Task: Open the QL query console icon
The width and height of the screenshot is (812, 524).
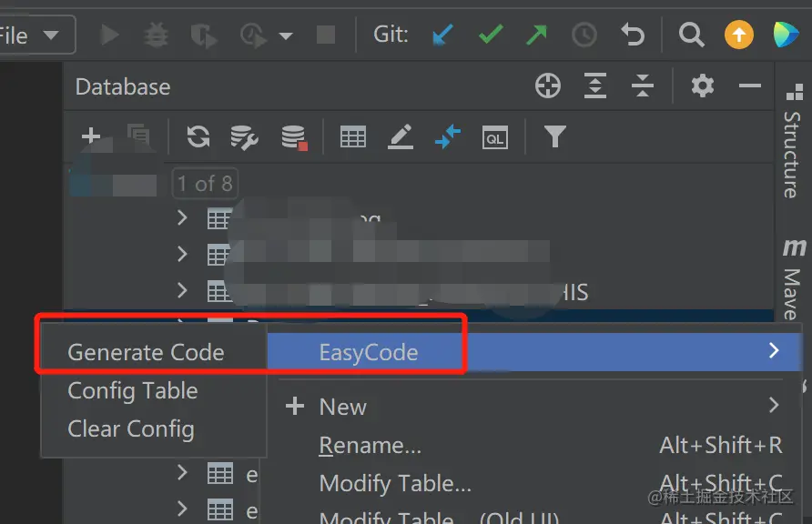Action: [494, 137]
